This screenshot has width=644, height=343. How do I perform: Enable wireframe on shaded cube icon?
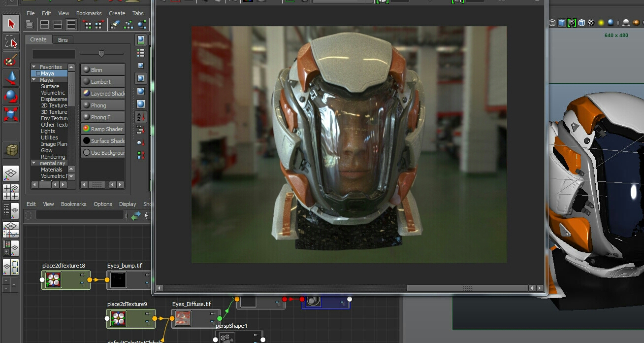pos(581,23)
